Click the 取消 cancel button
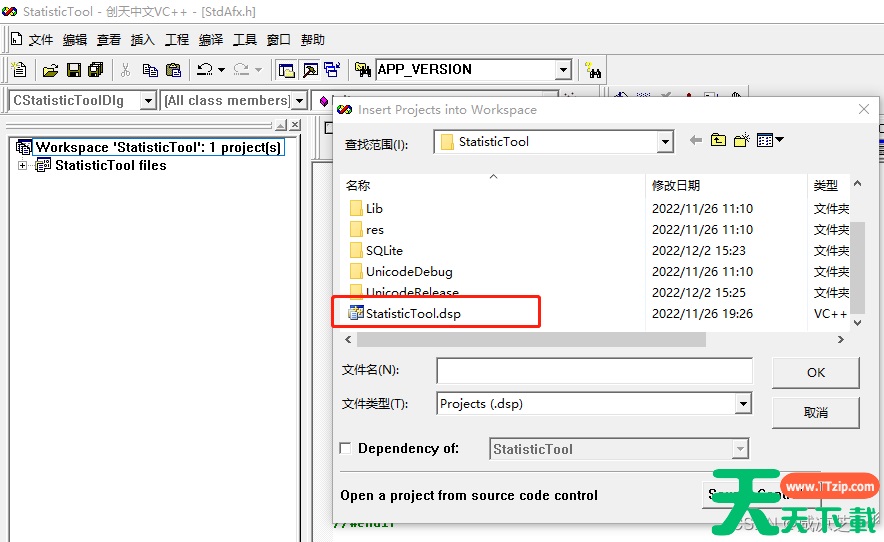884x542 pixels. click(x=815, y=412)
